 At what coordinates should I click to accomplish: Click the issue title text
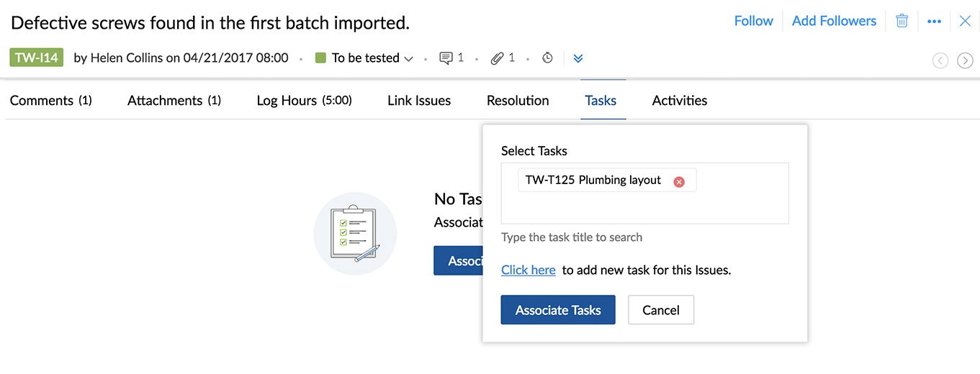[210, 22]
